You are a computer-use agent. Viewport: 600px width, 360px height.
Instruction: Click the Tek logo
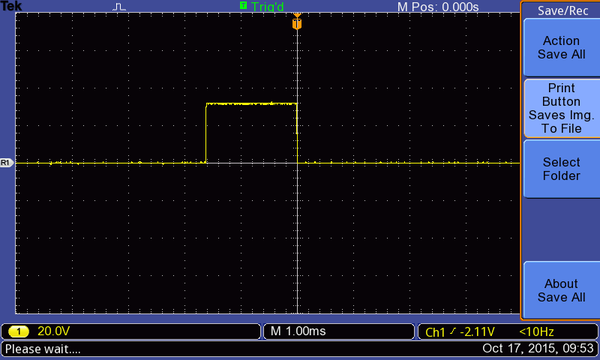click(11, 6)
